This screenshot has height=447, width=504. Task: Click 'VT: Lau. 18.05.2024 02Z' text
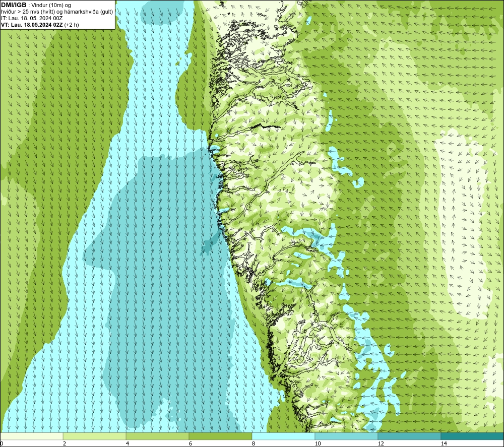point(32,25)
